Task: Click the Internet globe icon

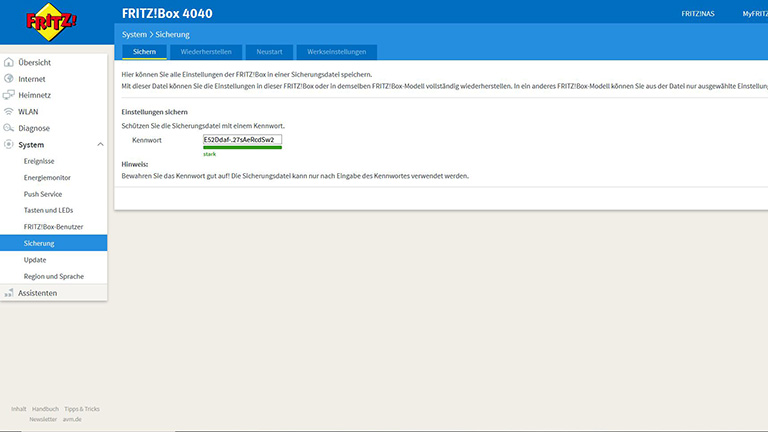Action: click(x=9, y=78)
